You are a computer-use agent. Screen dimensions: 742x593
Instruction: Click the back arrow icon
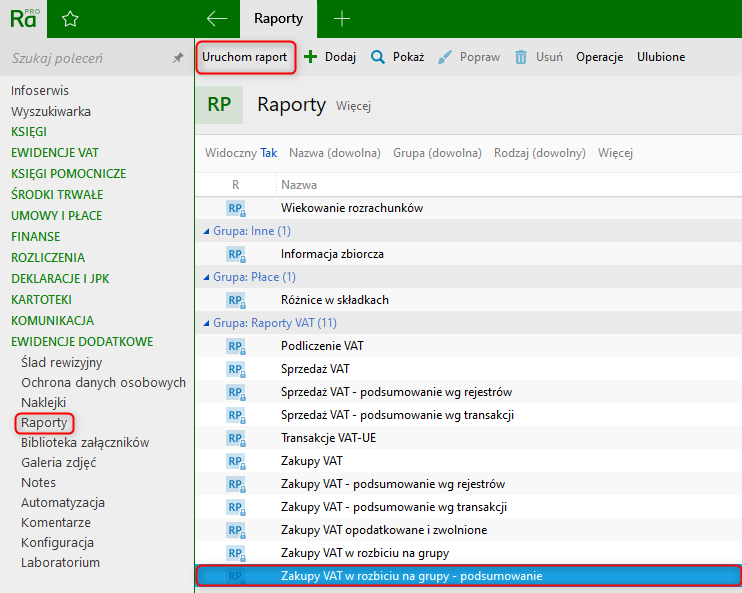[x=216, y=19]
